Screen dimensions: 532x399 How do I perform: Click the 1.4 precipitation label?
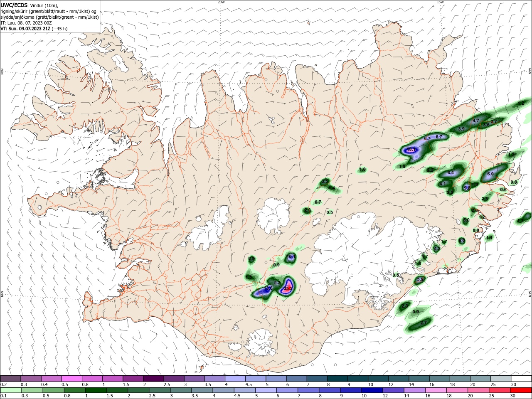(332, 188)
